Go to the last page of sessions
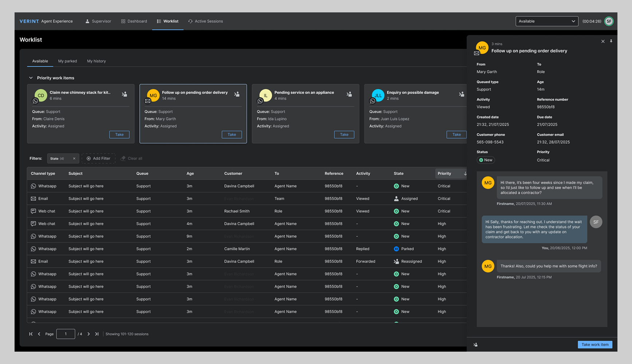This screenshot has width=632, height=364. point(97,334)
